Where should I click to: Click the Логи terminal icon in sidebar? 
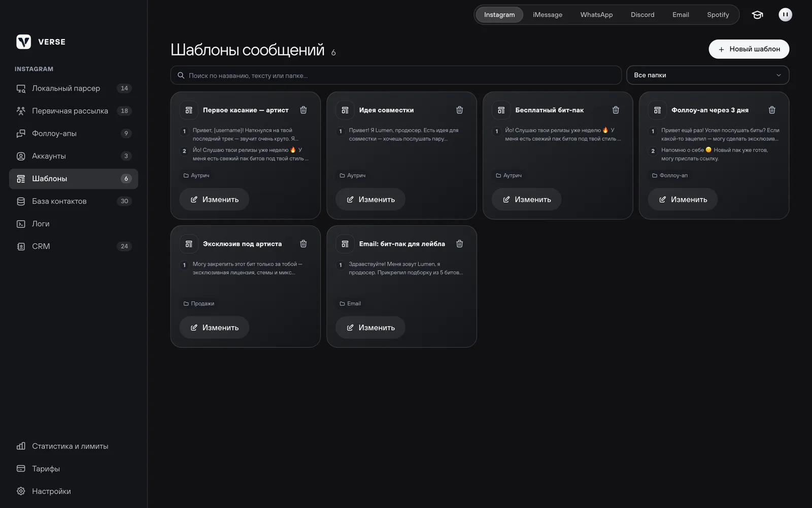point(21,224)
